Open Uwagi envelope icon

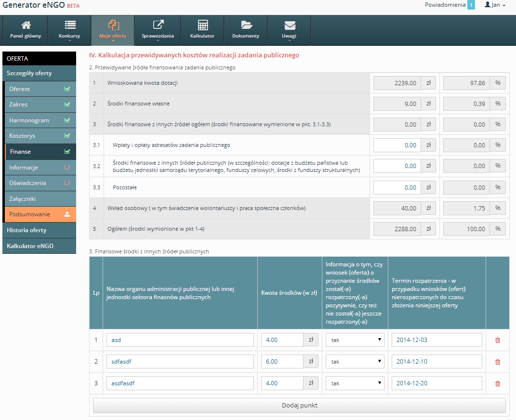click(x=290, y=26)
